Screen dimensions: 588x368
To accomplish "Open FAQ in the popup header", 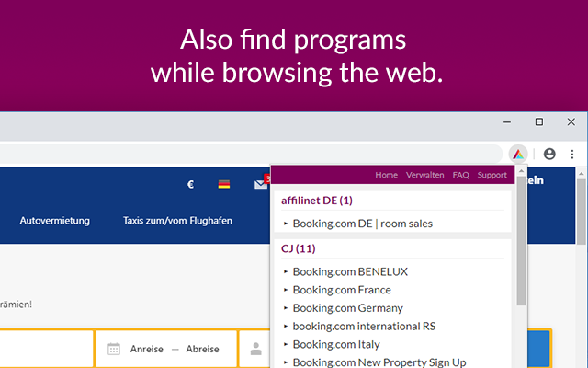I will [461, 175].
